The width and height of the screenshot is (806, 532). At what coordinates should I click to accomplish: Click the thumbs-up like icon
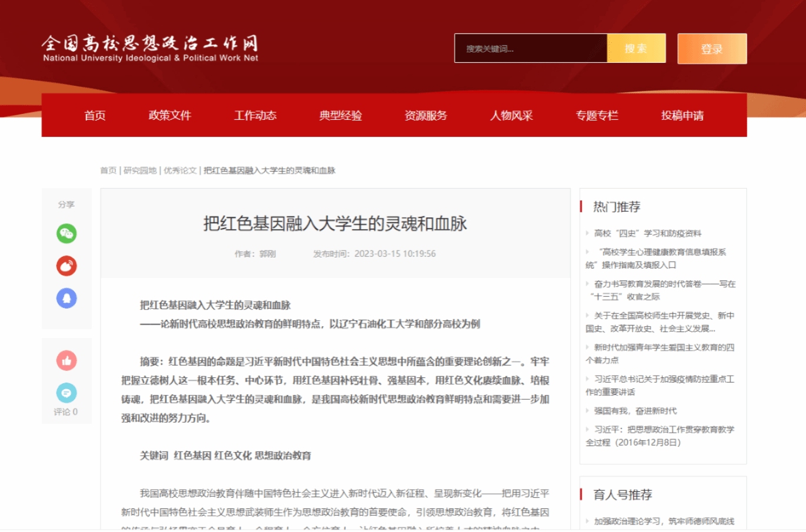pos(66,360)
